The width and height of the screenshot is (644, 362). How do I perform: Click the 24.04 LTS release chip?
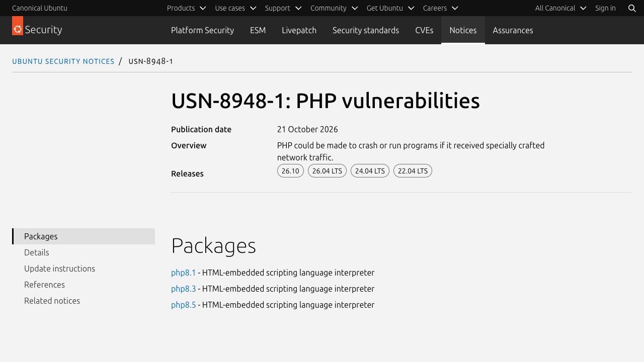[370, 171]
